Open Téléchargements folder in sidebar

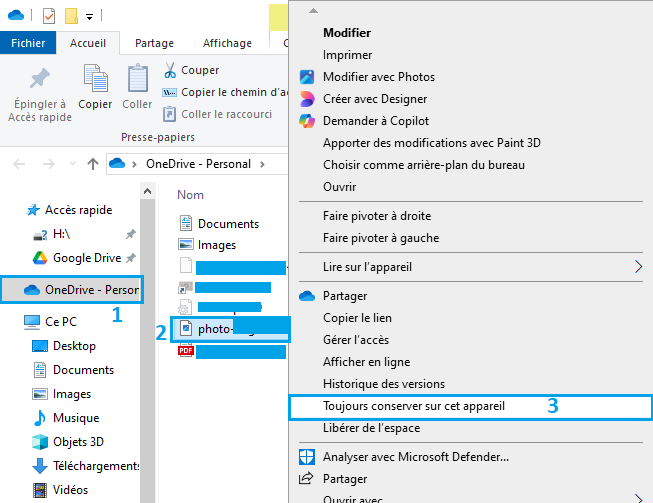(96, 466)
